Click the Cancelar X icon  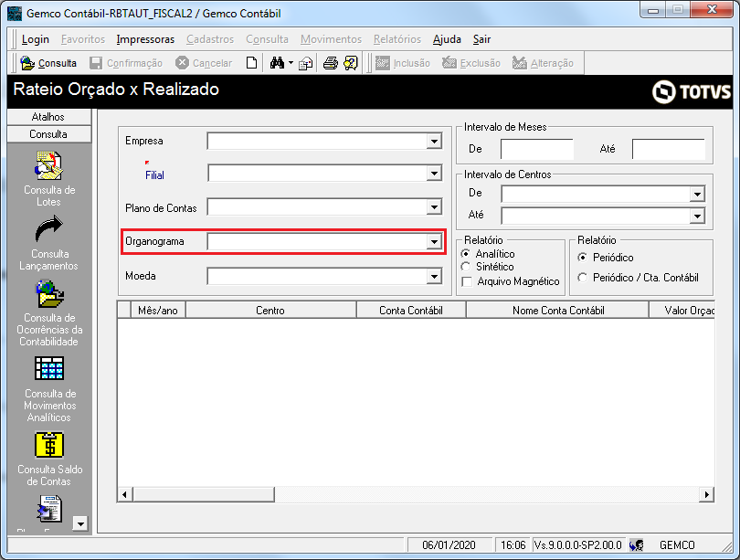(182, 63)
